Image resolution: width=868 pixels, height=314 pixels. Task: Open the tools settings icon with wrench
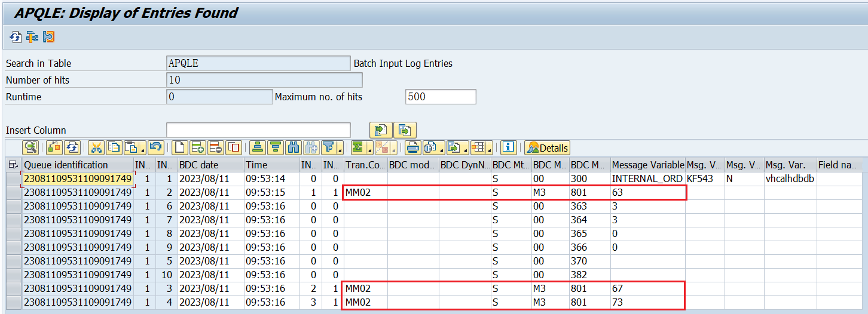pyautogui.click(x=32, y=37)
